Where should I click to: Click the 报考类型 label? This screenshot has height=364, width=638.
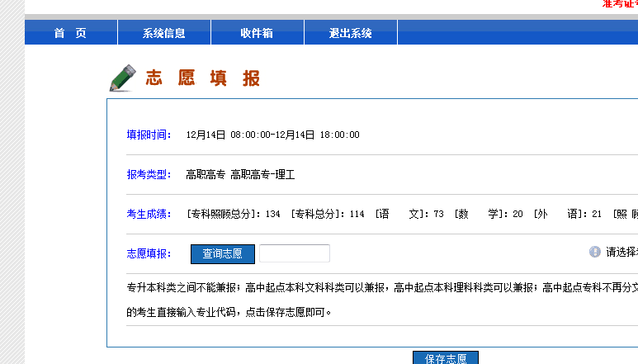tap(149, 174)
